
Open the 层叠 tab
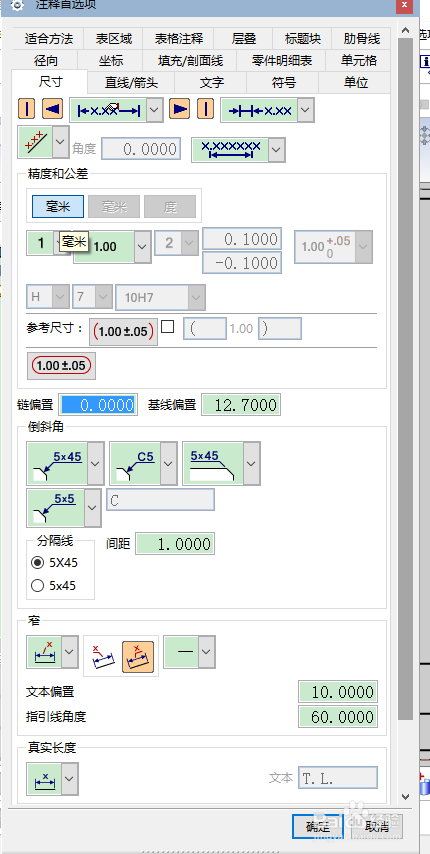243,39
